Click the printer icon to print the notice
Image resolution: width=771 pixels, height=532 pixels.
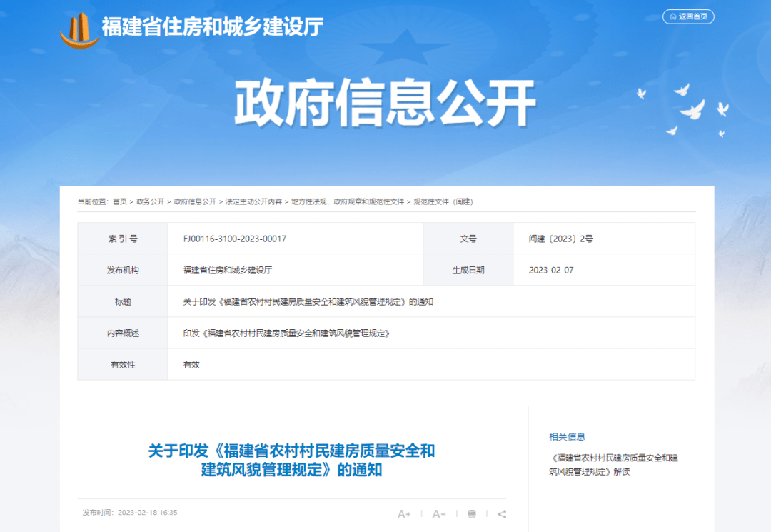click(470, 513)
